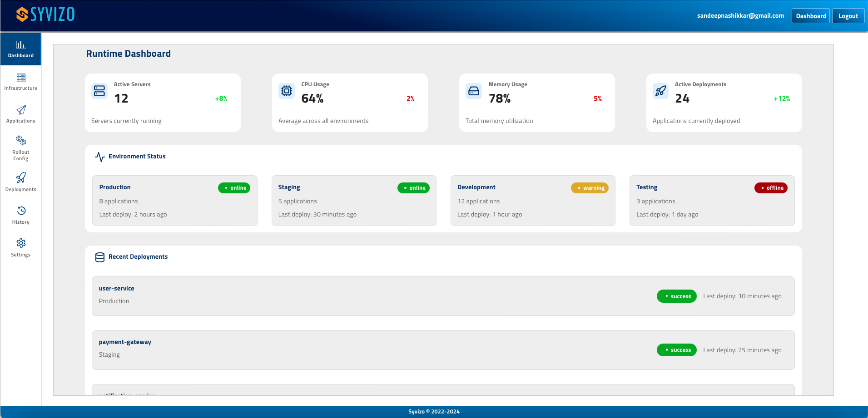Click 'Last deploy: 25 minutes ago' text
Screen dimensions: 868x418
click(x=742, y=350)
